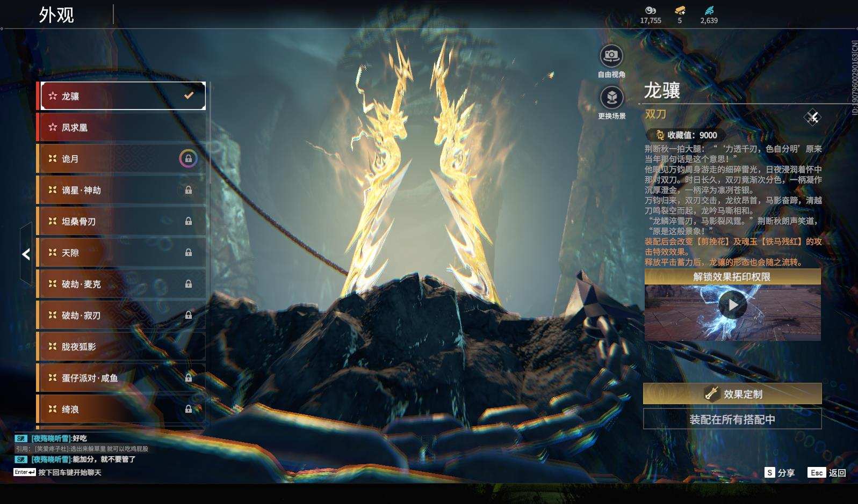858x504 pixels.
Task: Click the 外观 page title
Action: (56, 15)
